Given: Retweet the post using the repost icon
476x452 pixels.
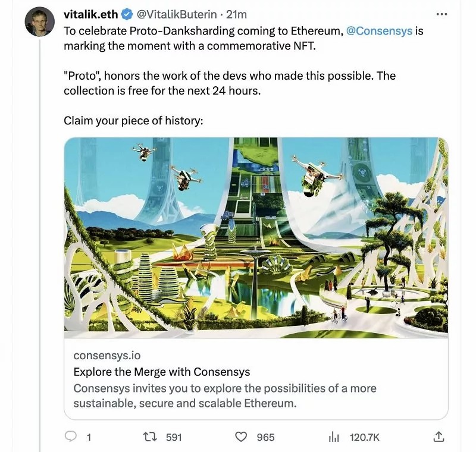Looking at the screenshot, I should click(x=150, y=437).
